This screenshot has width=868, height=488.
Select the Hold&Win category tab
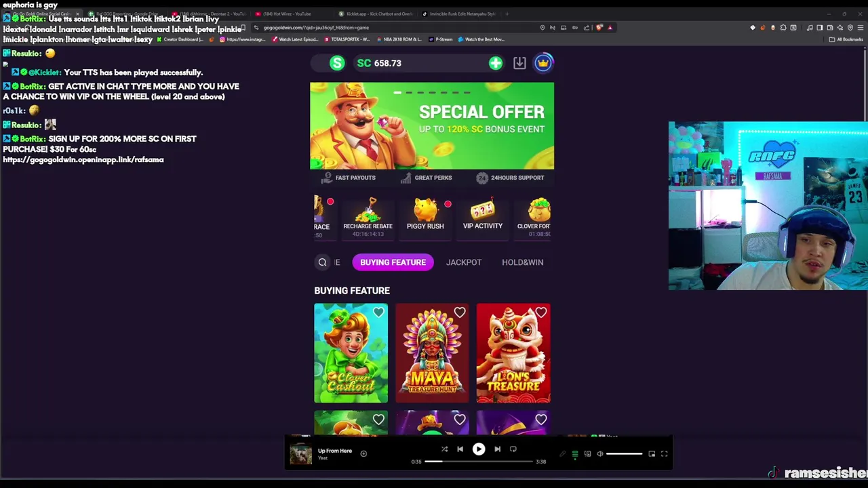coord(522,262)
